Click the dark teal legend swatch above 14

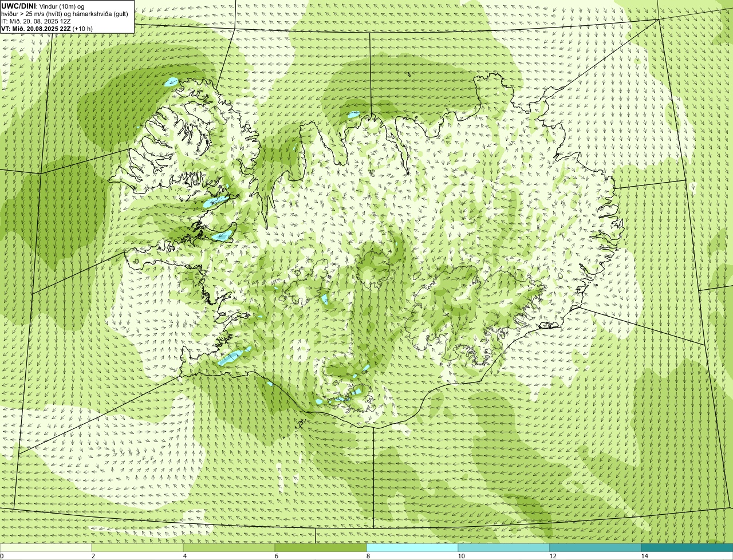point(687,547)
